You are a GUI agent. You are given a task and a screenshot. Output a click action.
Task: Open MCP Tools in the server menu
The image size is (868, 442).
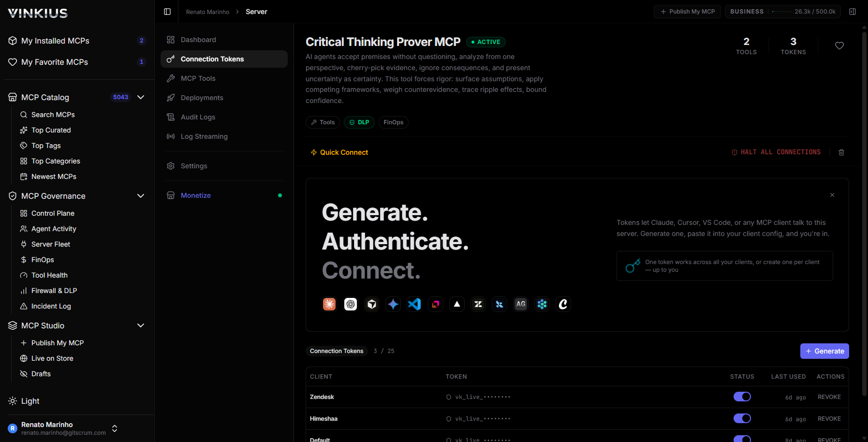pos(224,78)
